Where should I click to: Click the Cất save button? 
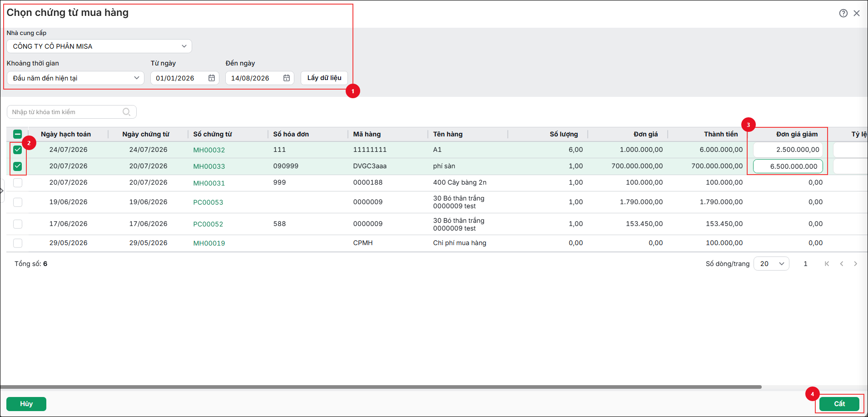(x=839, y=404)
